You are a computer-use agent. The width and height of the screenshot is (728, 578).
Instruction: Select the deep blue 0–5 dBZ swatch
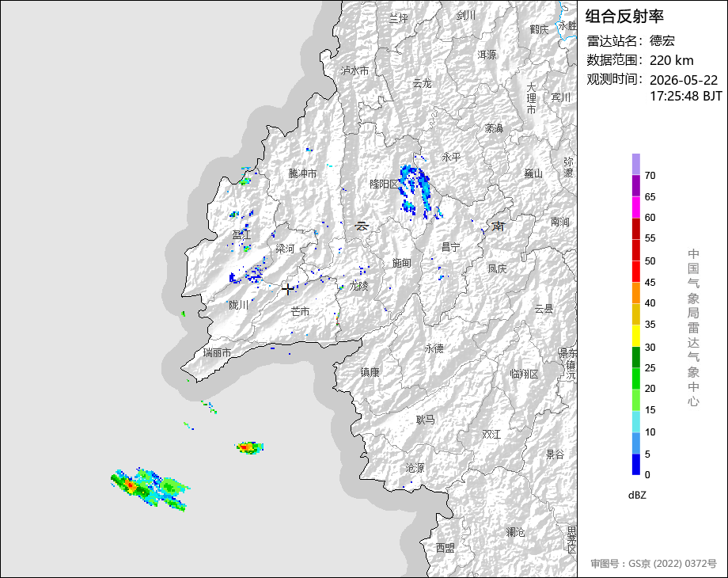click(x=636, y=464)
